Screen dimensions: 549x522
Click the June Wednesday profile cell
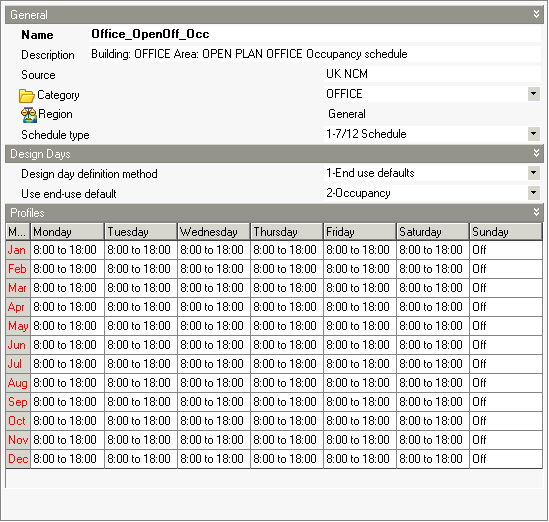214,345
